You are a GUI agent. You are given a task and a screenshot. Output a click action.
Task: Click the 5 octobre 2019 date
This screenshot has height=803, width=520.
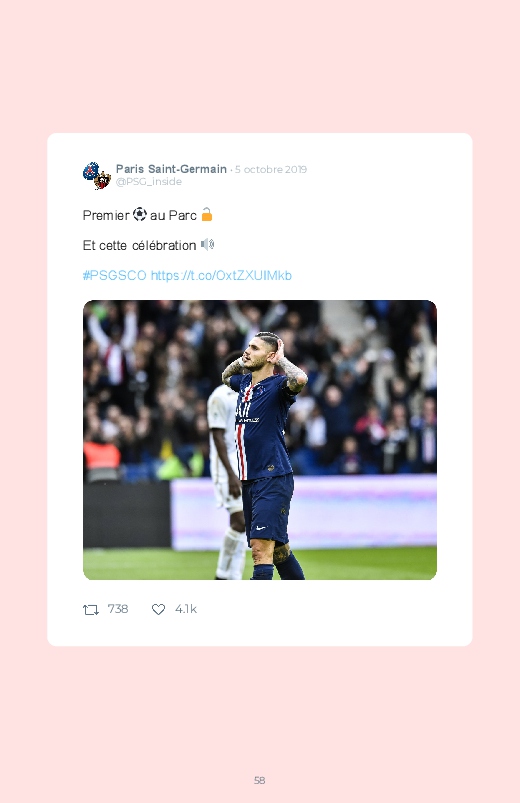click(x=271, y=170)
